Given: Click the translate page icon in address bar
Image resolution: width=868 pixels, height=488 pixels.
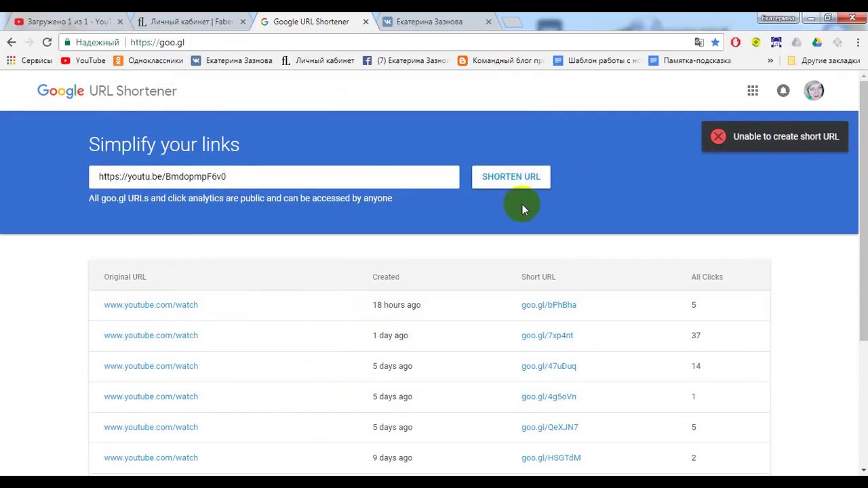Looking at the screenshot, I should (699, 42).
